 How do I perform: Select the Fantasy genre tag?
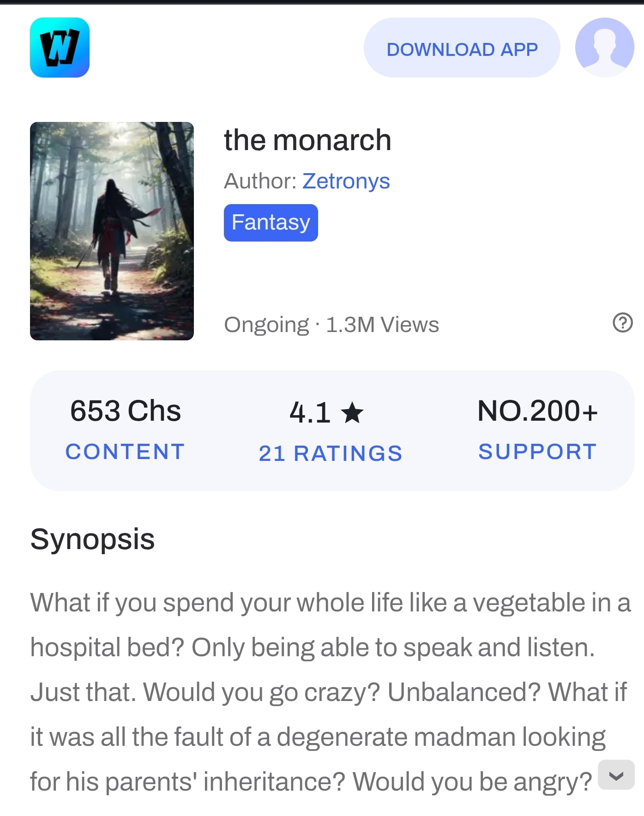[271, 223]
